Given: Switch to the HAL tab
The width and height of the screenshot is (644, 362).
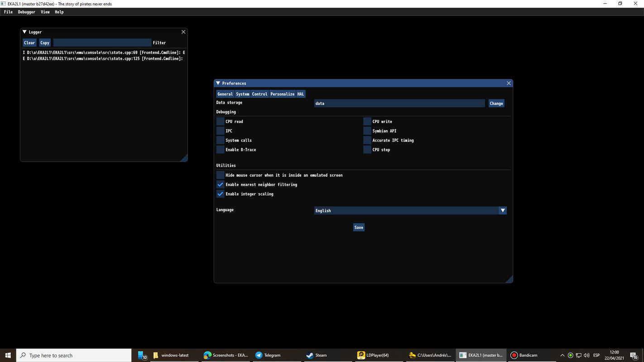Looking at the screenshot, I should point(301,94).
